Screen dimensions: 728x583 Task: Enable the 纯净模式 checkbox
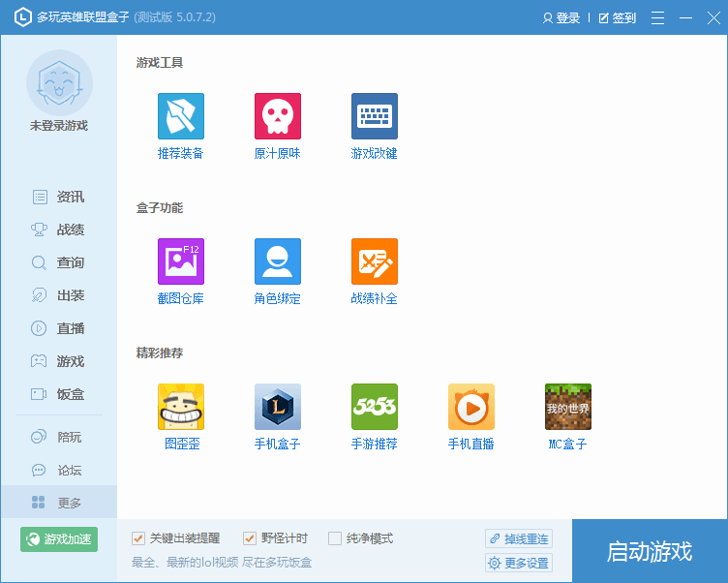335,538
